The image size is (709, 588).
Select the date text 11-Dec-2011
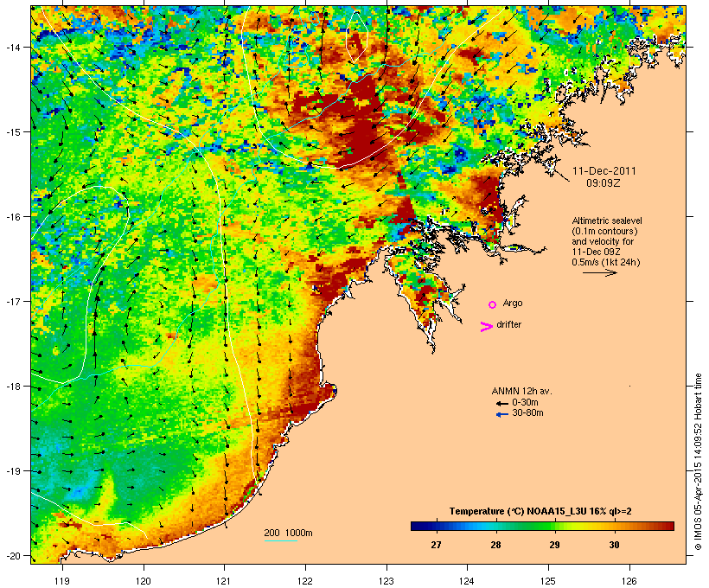click(604, 171)
